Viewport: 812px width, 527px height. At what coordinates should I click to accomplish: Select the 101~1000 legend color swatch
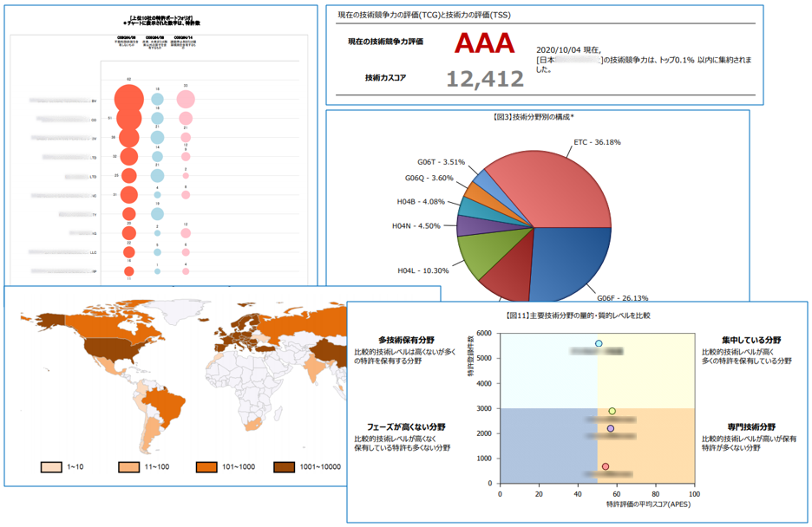click(x=207, y=467)
